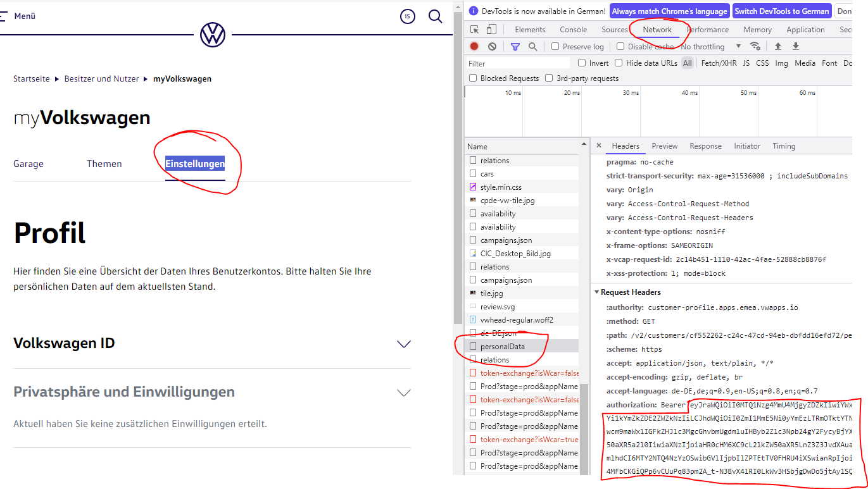This screenshot has height=489, width=868.
Task: Filter requests by JS type
Action: point(746,63)
